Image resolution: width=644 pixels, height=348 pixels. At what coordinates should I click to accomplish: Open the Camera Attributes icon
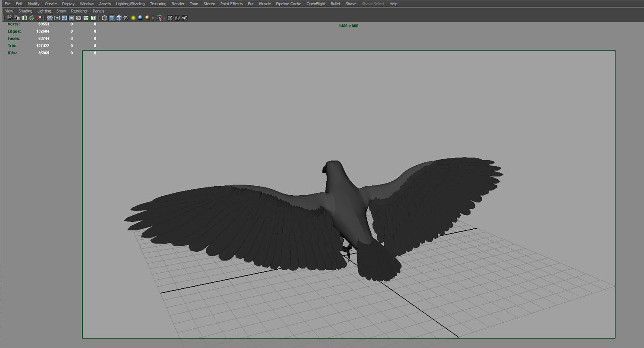point(17,18)
